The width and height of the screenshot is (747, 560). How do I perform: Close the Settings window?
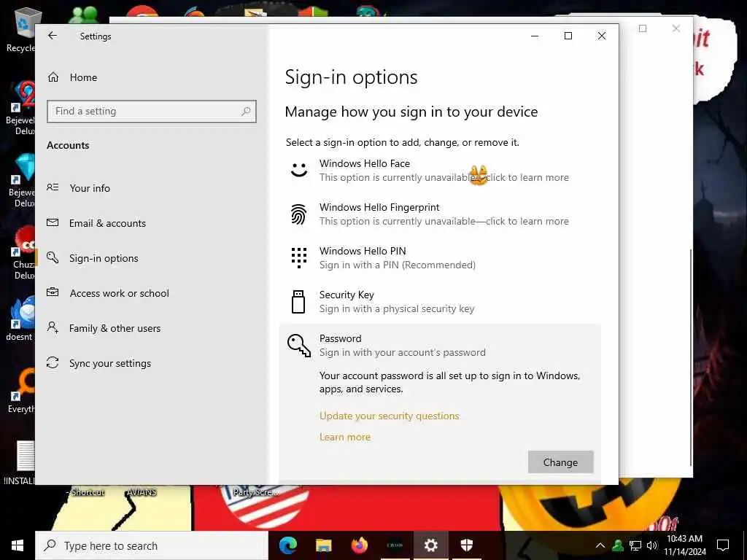tap(602, 36)
